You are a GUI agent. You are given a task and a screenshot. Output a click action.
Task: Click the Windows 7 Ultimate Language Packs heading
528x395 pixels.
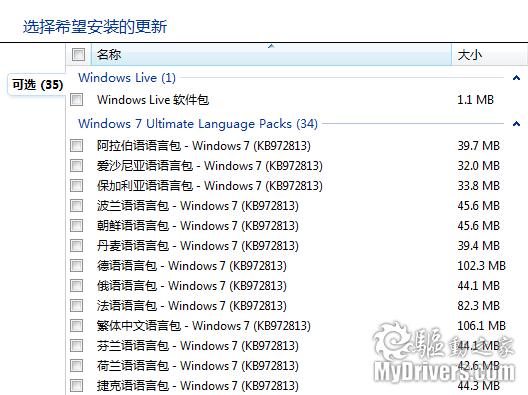[198, 124]
